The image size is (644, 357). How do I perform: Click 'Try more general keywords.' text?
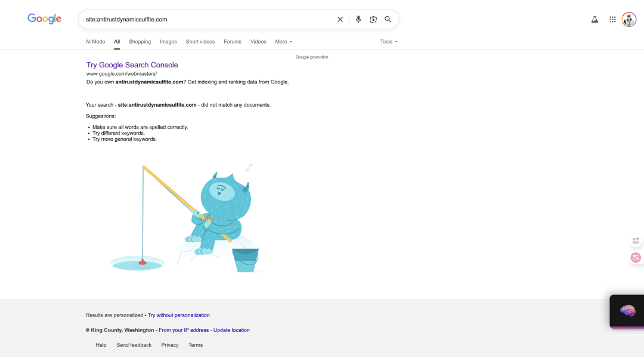pos(125,139)
